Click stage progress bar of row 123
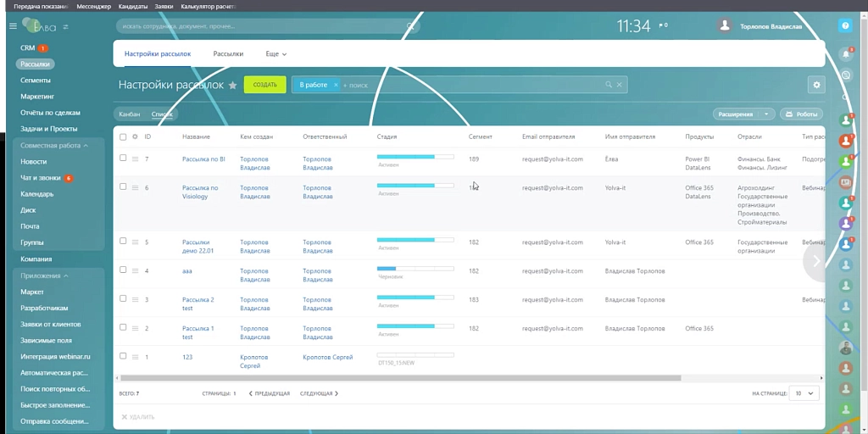Image resolution: width=868 pixels, height=434 pixels. pyautogui.click(x=415, y=355)
